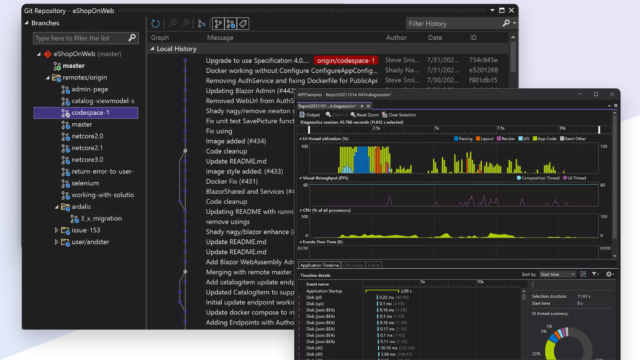Switch to the Application Timeline tab

(319, 265)
